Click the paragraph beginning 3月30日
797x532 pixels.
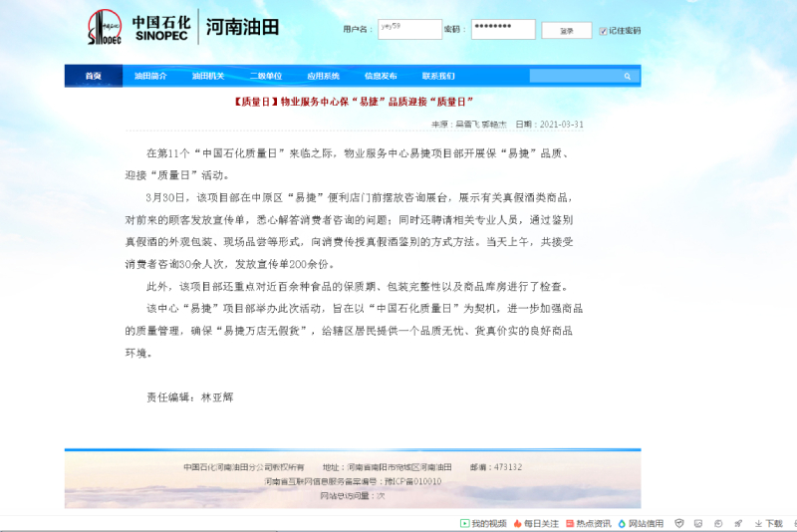(350, 231)
